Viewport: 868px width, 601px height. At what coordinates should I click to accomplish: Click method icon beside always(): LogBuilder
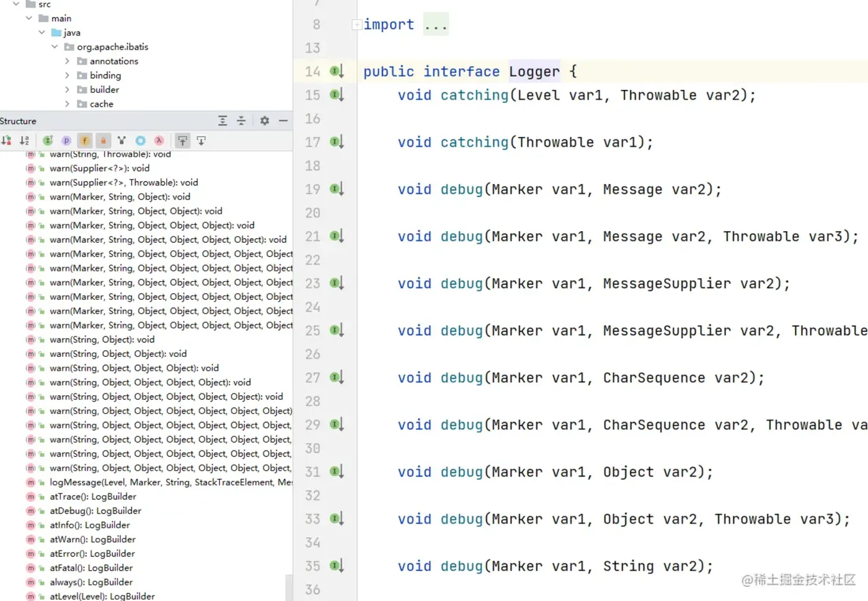pos(30,582)
